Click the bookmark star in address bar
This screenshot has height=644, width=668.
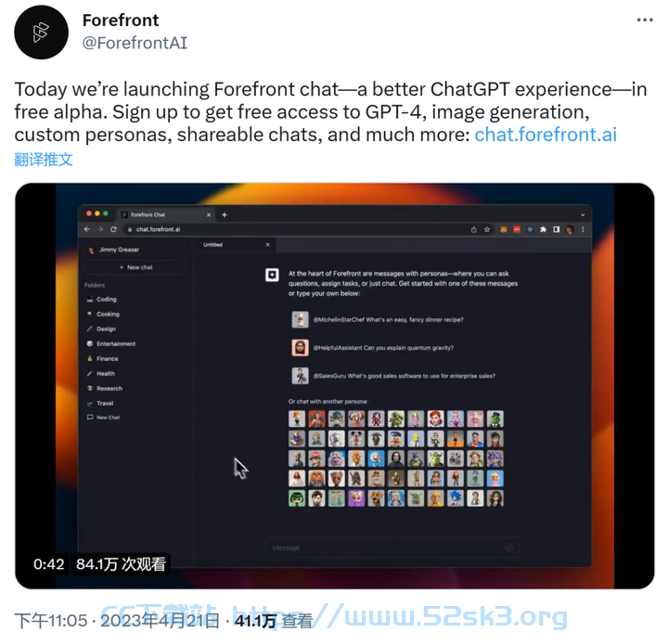pyautogui.click(x=487, y=230)
